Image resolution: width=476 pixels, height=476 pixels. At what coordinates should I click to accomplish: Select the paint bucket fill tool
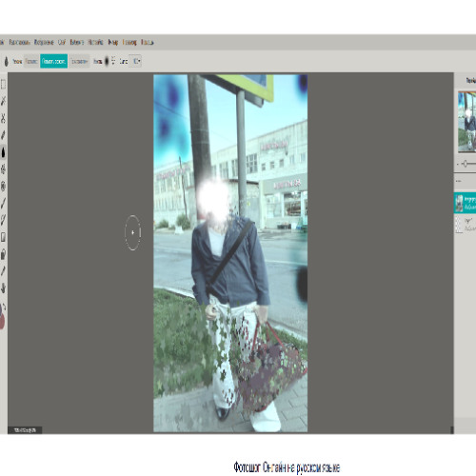pyautogui.click(x=3, y=254)
